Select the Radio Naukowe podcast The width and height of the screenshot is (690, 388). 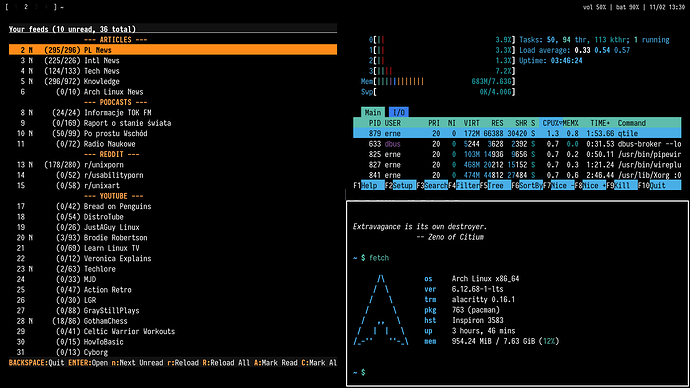coord(173,144)
